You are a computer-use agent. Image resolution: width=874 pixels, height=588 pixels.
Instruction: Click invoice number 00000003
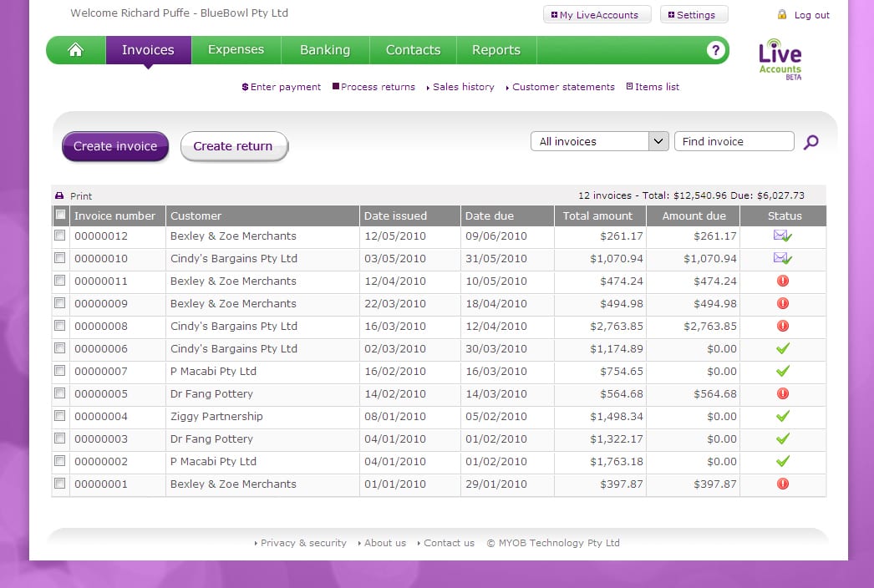pos(101,439)
